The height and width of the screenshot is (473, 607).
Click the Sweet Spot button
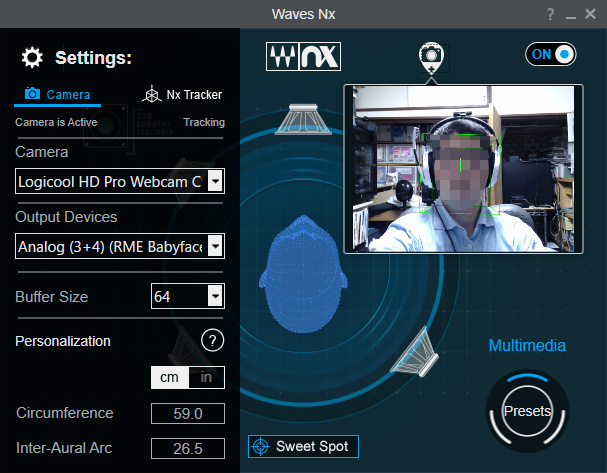[x=303, y=446]
